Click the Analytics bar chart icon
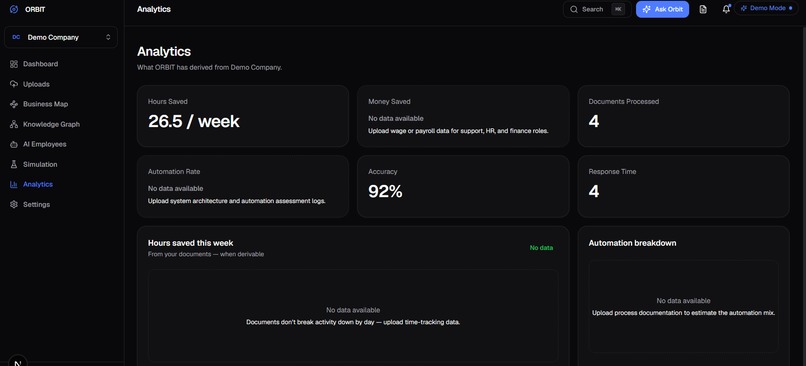Screen dimensions: 806x366 pos(14,185)
